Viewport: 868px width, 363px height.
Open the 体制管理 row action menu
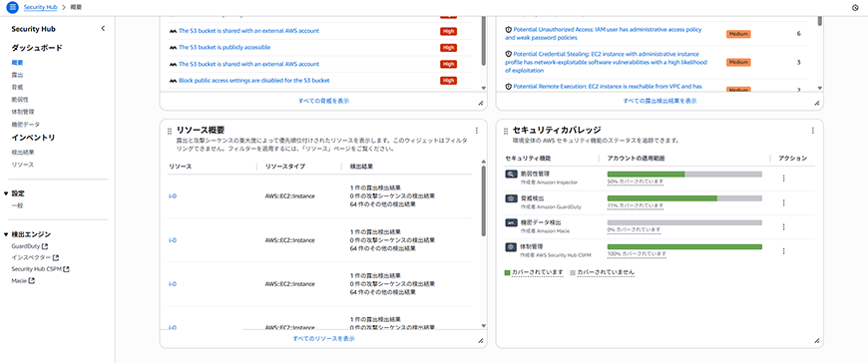coord(783,251)
